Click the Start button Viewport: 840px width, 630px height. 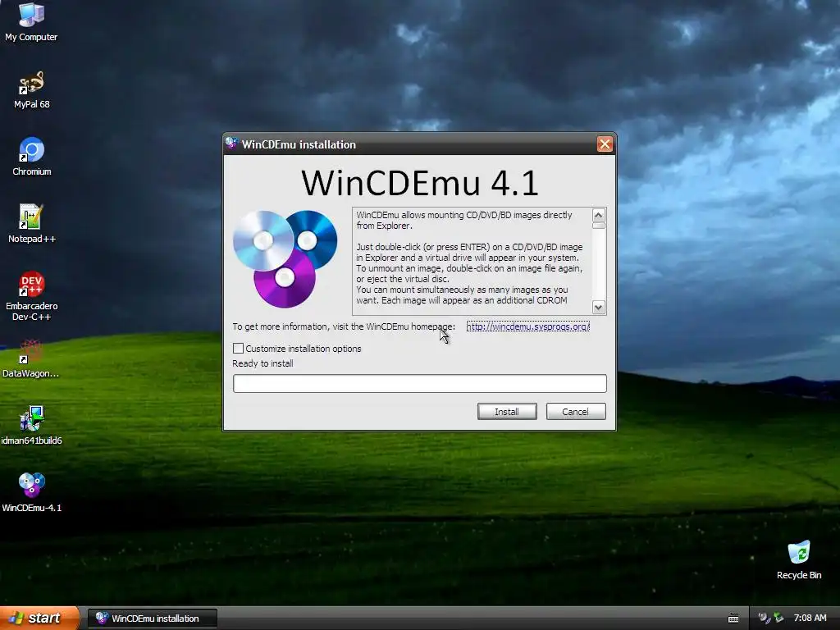(39, 618)
